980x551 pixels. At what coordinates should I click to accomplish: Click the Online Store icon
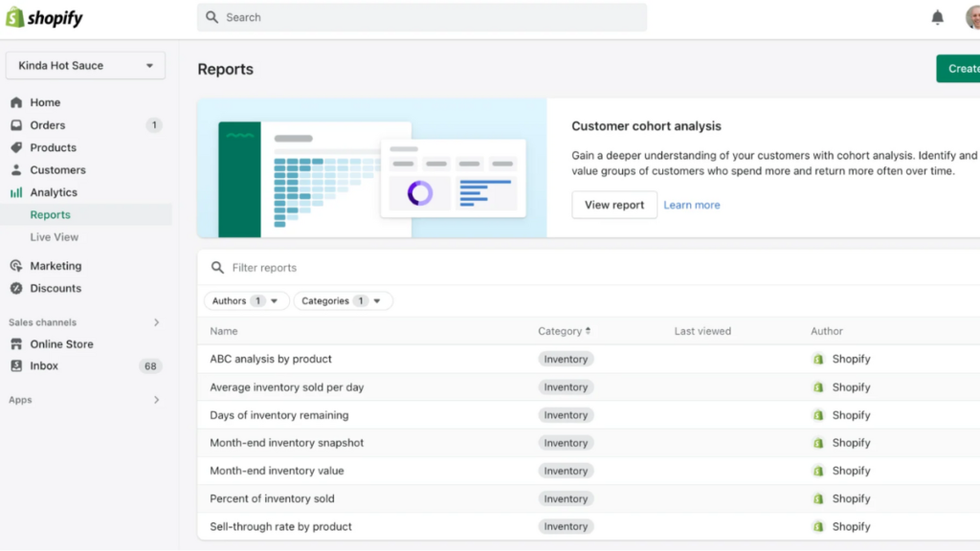17,343
